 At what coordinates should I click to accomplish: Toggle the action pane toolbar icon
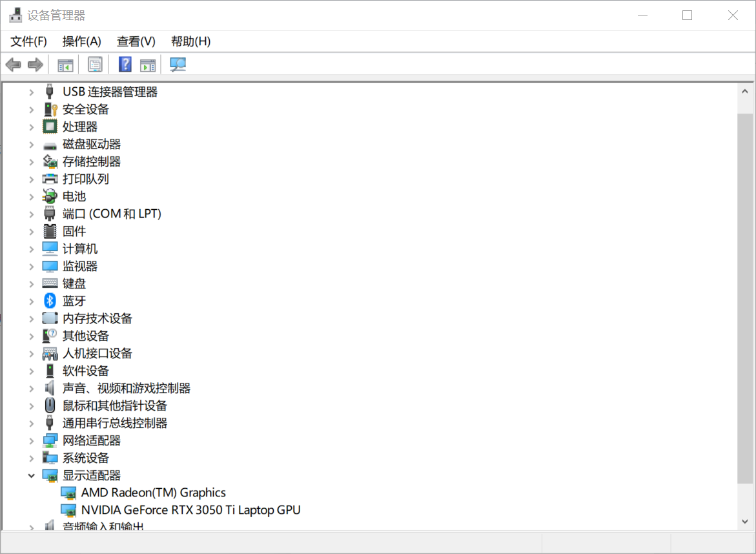[x=148, y=65]
